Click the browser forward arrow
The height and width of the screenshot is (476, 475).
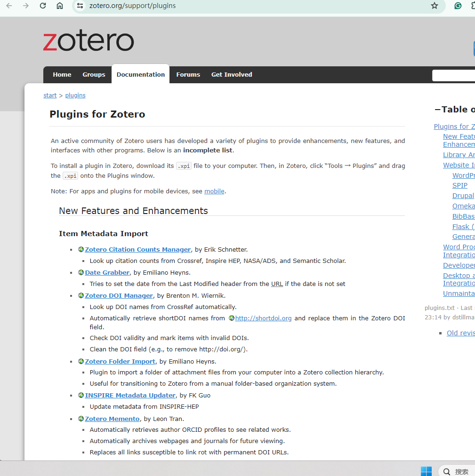pyautogui.click(x=26, y=6)
